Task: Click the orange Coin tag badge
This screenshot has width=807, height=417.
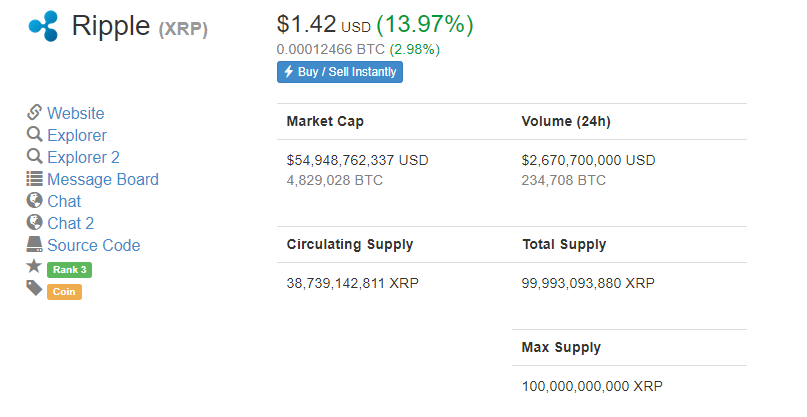Action: (64, 292)
